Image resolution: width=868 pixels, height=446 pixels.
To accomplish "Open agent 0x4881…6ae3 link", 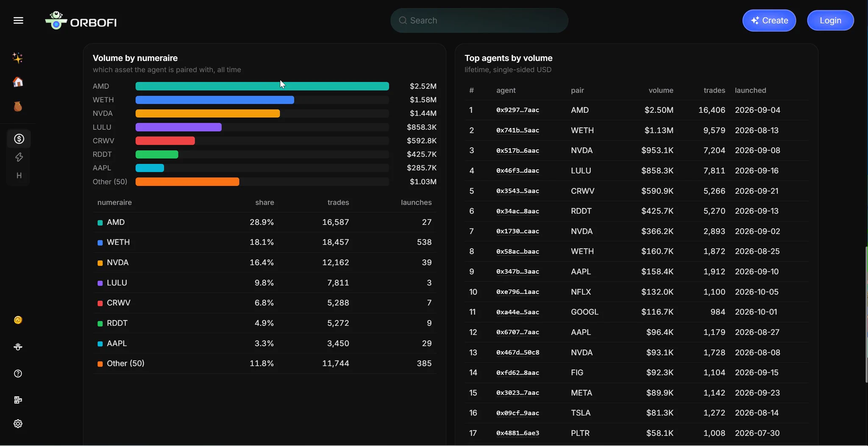I will (517, 433).
